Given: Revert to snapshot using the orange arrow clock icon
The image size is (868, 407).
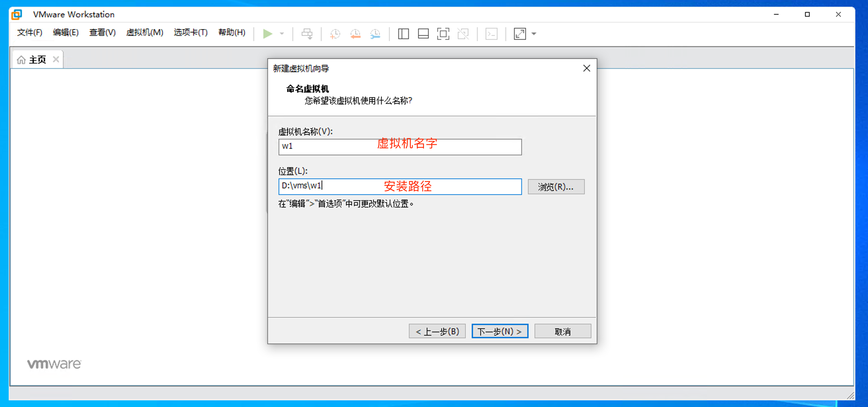Looking at the screenshot, I should click(x=355, y=34).
